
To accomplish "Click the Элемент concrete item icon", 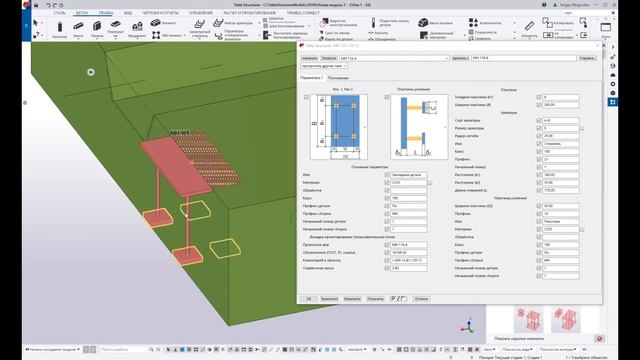I will tap(155, 22).
